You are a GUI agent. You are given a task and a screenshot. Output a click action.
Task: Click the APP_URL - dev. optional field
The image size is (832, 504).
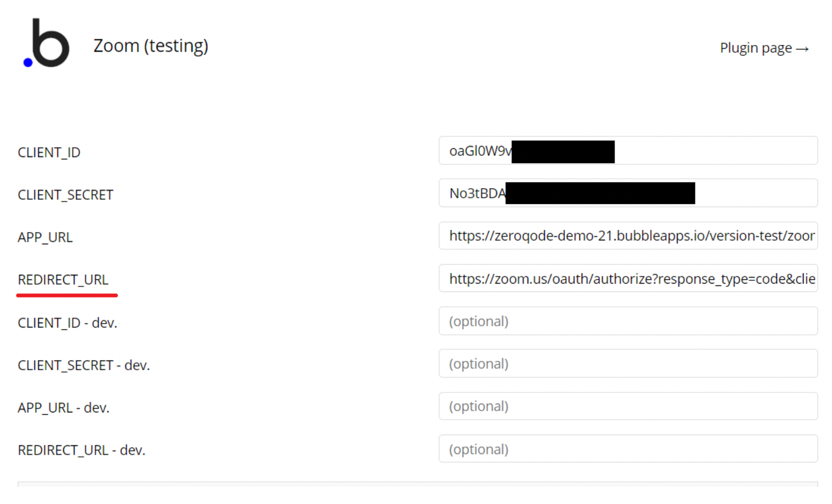(x=628, y=406)
